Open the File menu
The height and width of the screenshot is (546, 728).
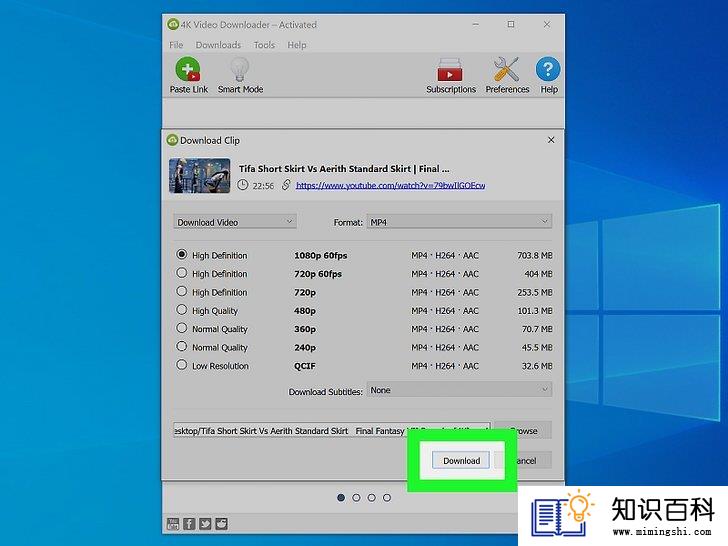point(176,45)
